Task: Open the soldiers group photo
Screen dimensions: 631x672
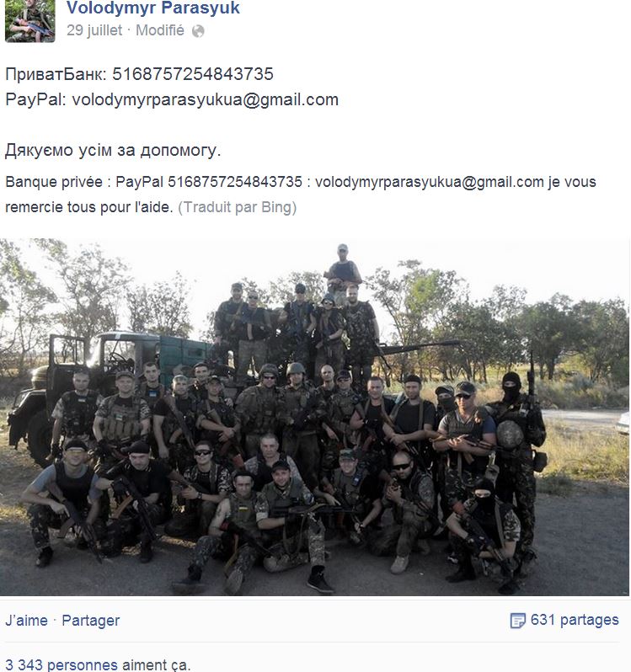Action: click(x=314, y=417)
